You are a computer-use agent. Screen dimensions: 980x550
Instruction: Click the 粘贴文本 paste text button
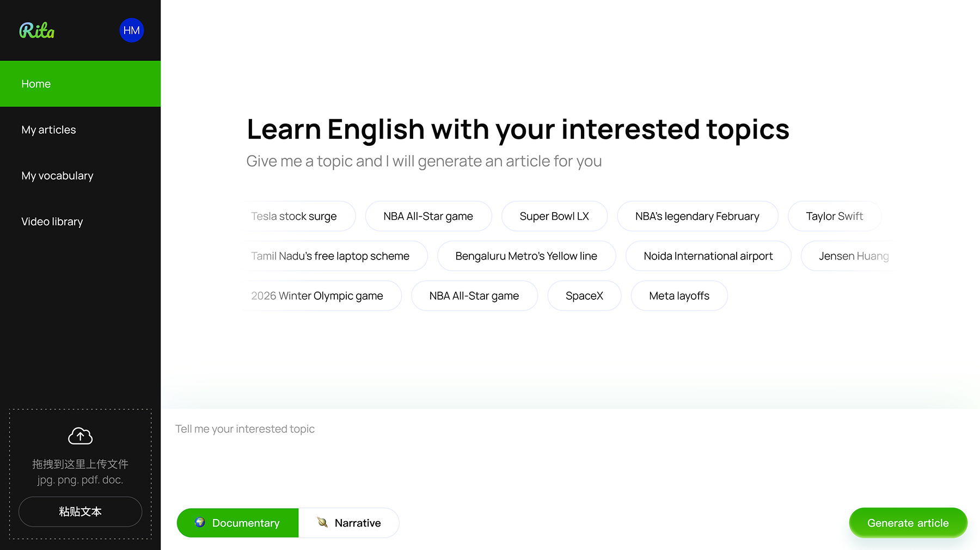(x=80, y=511)
